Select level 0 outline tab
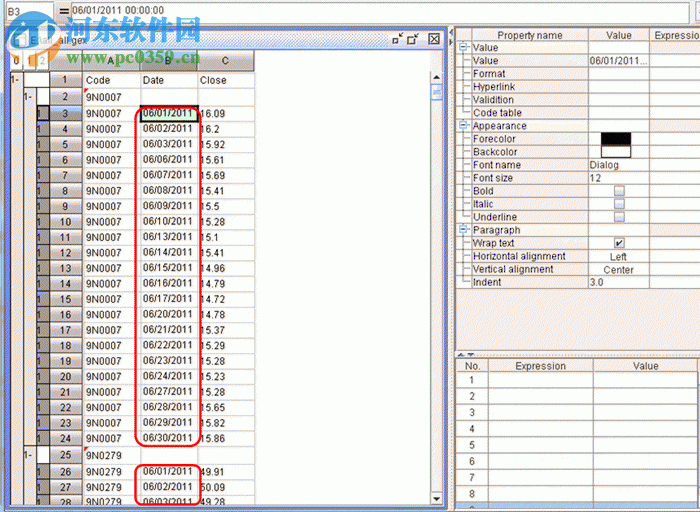This screenshot has height=512, width=700. 16,60
